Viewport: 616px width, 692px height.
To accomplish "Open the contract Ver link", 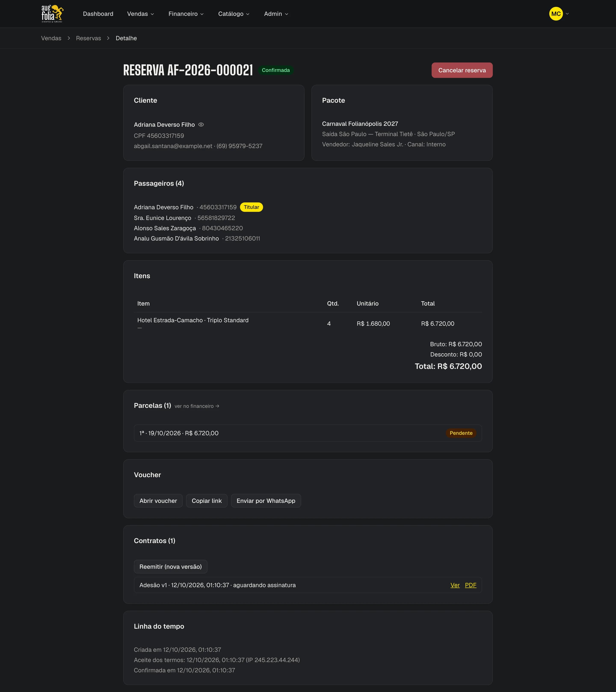I will (455, 585).
